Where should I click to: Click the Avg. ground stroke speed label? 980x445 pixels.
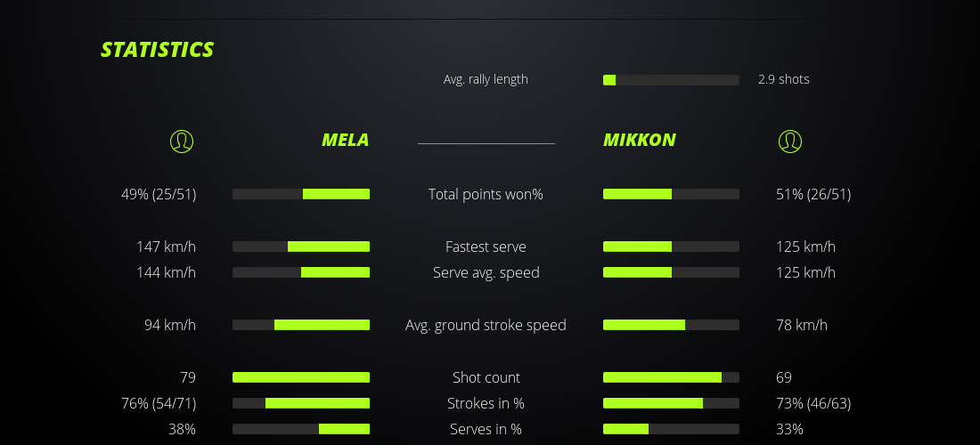486,325
